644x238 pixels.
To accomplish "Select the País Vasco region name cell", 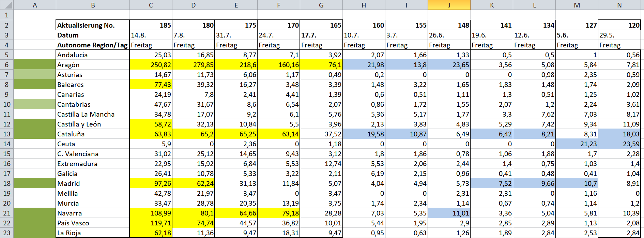I will pyautogui.click(x=93, y=223).
